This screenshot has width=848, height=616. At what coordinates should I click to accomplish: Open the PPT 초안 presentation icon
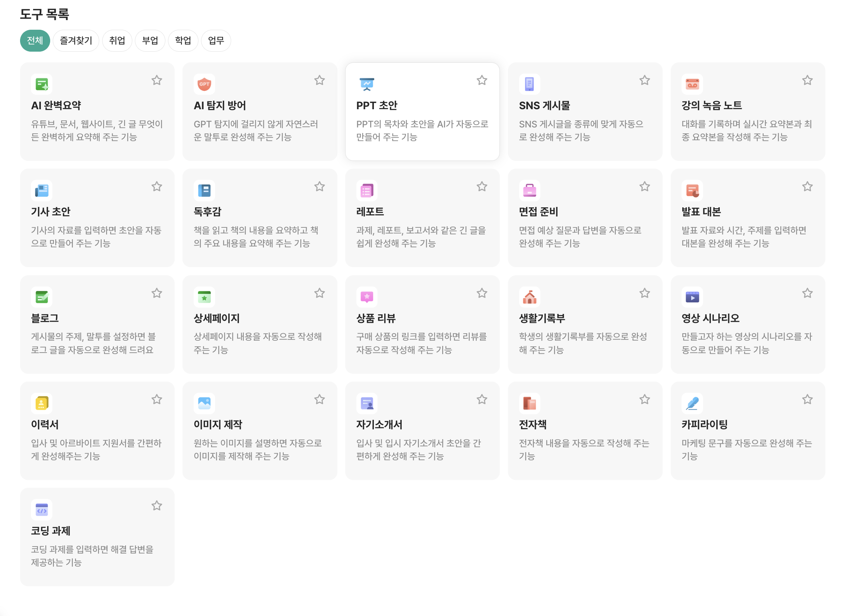(367, 84)
